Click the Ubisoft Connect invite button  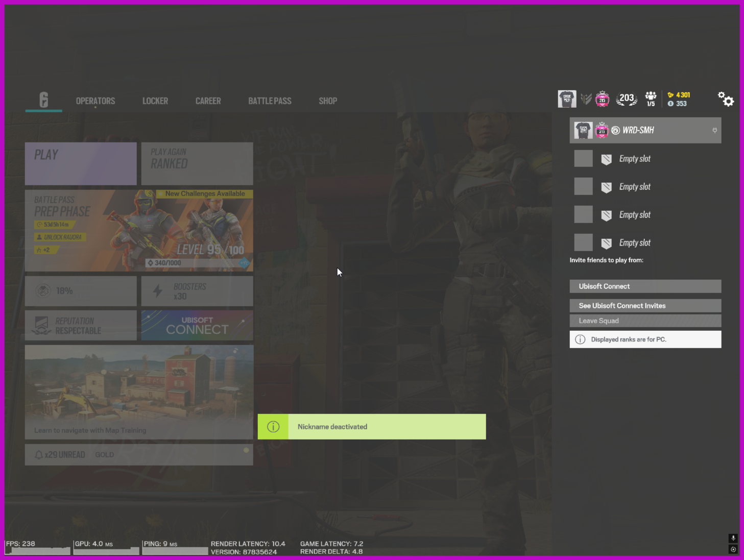tap(645, 286)
